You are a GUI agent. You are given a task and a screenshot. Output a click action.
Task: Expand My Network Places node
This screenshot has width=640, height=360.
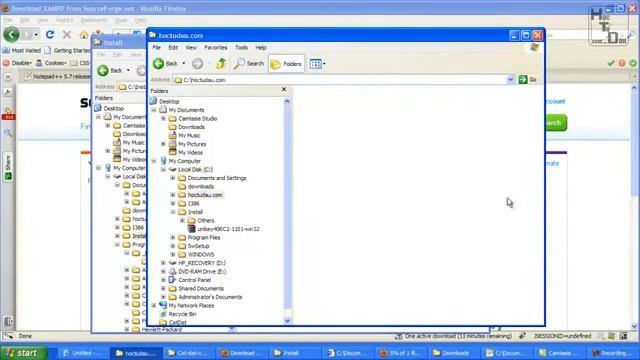click(154, 305)
